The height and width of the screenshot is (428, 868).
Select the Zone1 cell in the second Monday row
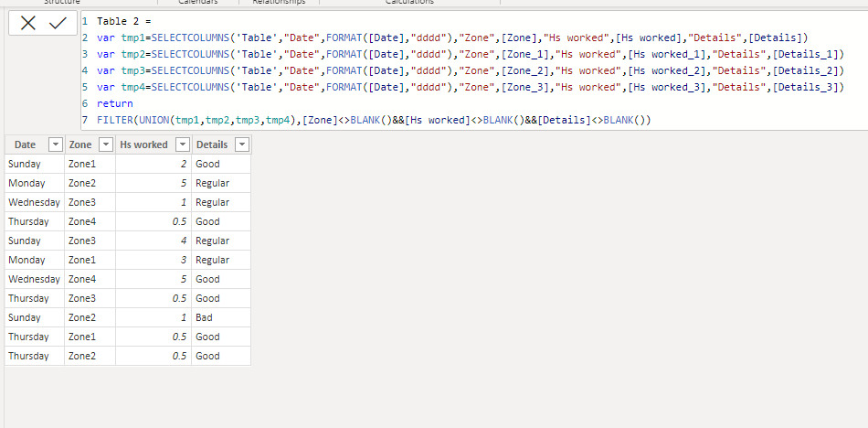90,260
